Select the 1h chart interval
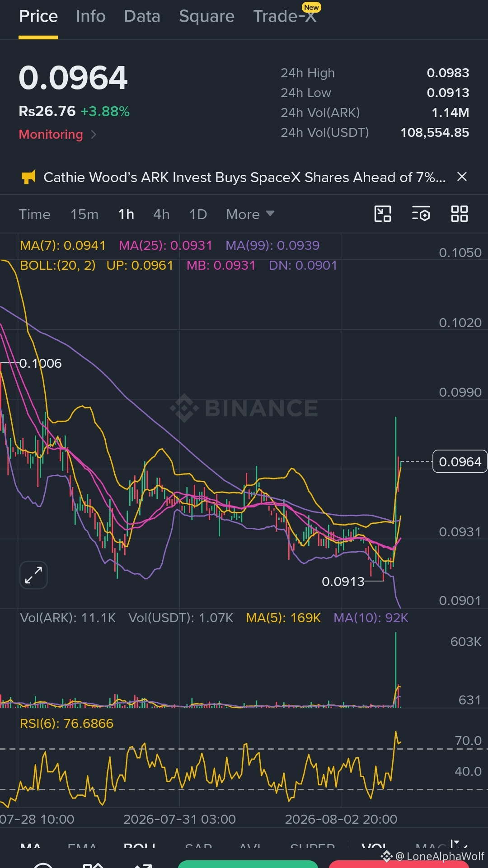The height and width of the screenshot is (868, 488). (x=126, y=214)
